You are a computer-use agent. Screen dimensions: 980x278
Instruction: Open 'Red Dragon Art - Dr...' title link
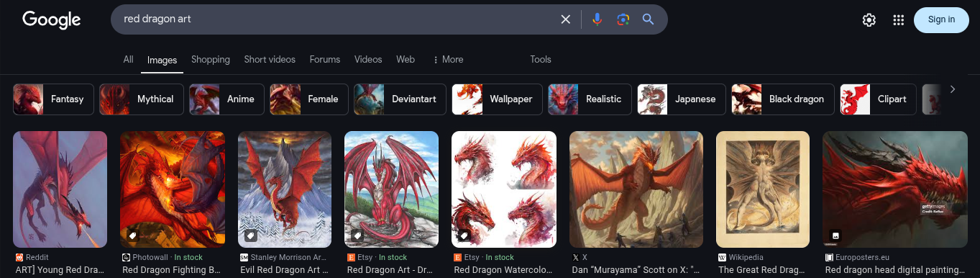click(390, 270)
